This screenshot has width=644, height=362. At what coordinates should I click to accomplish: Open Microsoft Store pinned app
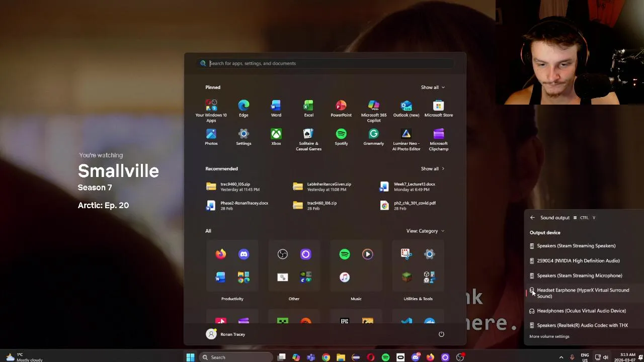[439, 109]
